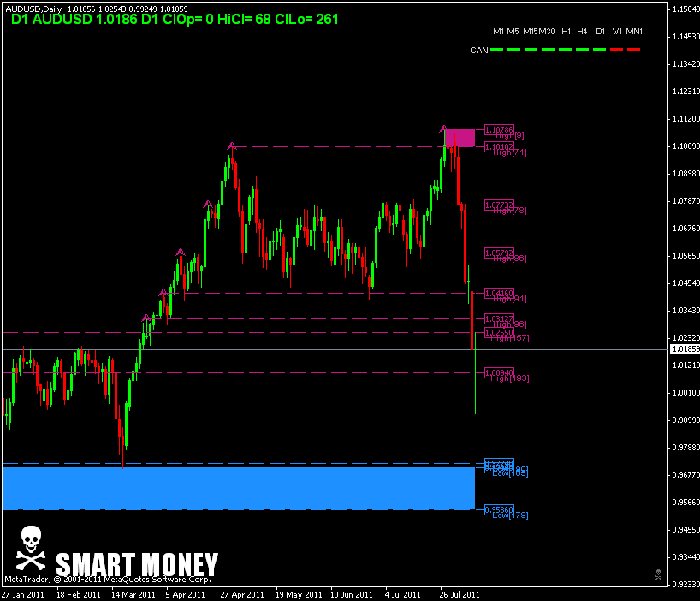
Task: Click the M15 timeframe label
Action: (531, 32)
